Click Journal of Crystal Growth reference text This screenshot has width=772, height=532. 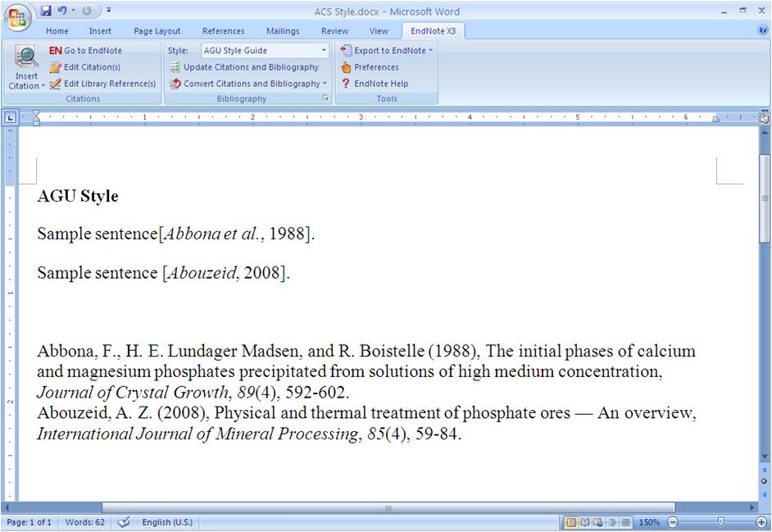click(133, 393)
